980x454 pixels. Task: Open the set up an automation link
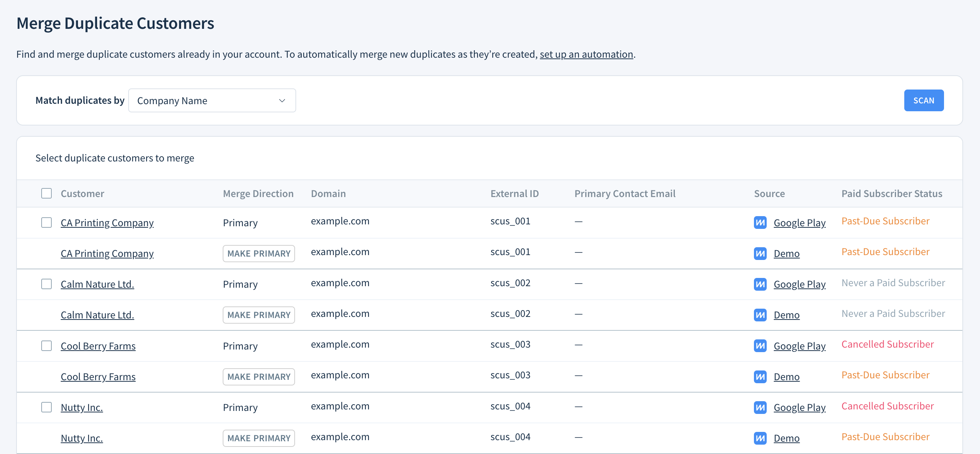(586, 54)
